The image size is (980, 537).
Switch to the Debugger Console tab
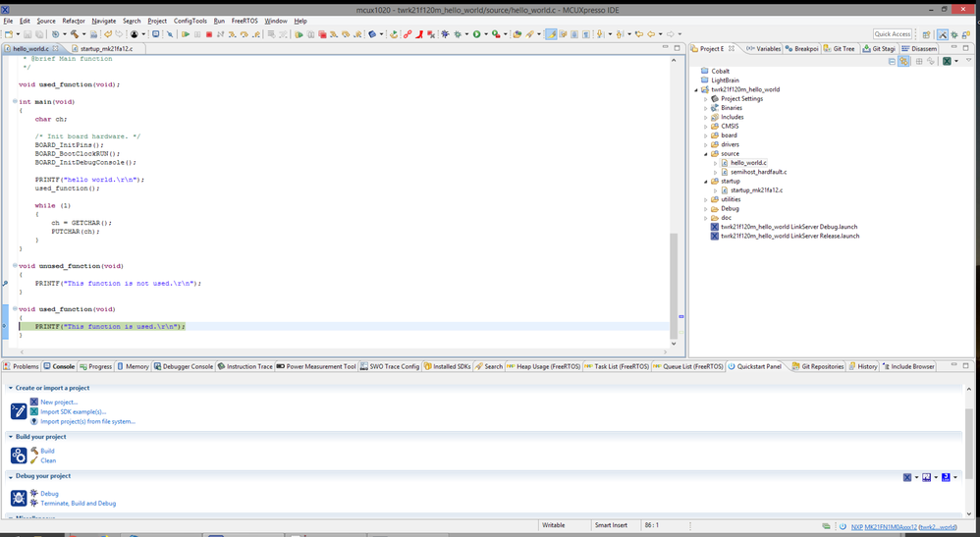tap(183, 366)
